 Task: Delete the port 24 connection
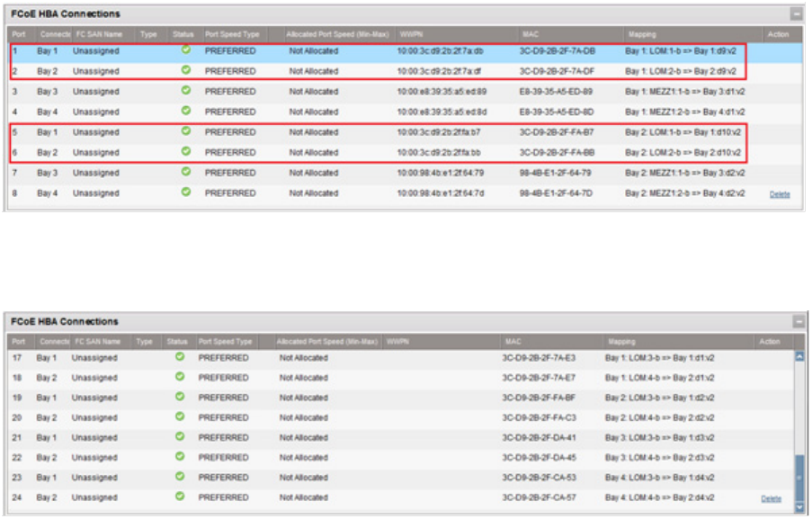[771, 498]
